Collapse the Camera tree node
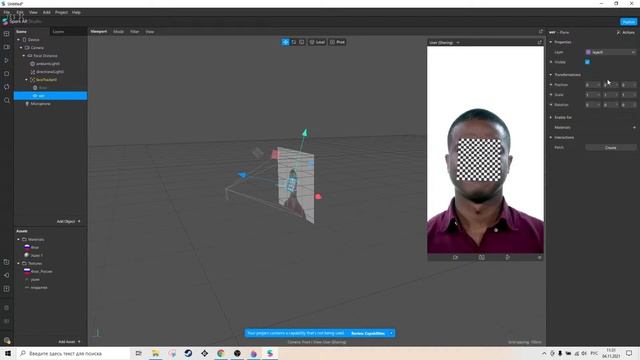This screenshot has width=640, height=360. [21, 48]
